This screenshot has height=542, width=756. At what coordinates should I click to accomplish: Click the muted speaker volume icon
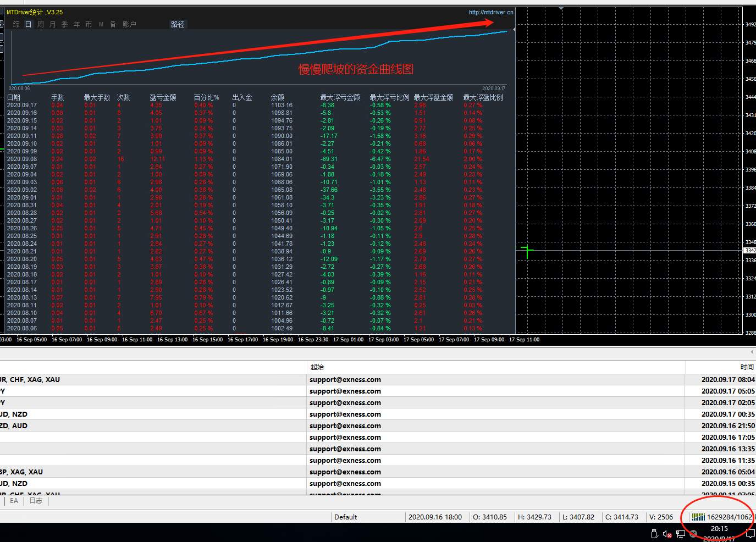(667, 534)
